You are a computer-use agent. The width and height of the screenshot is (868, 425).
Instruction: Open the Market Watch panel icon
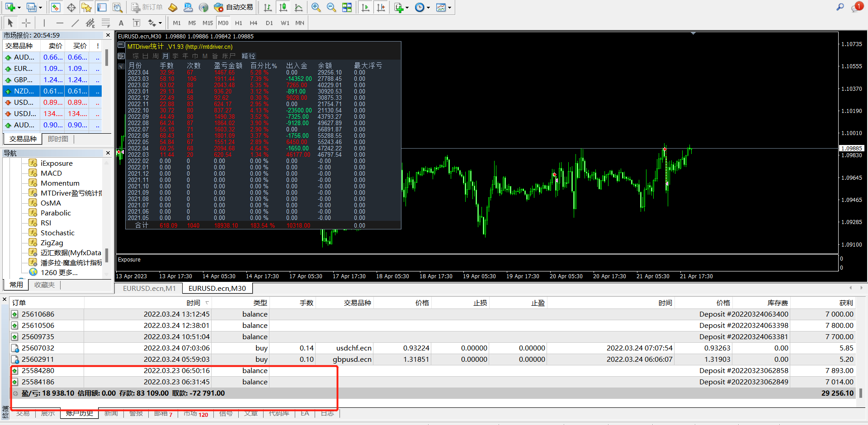pyautogui.click(x=56, y=8)
